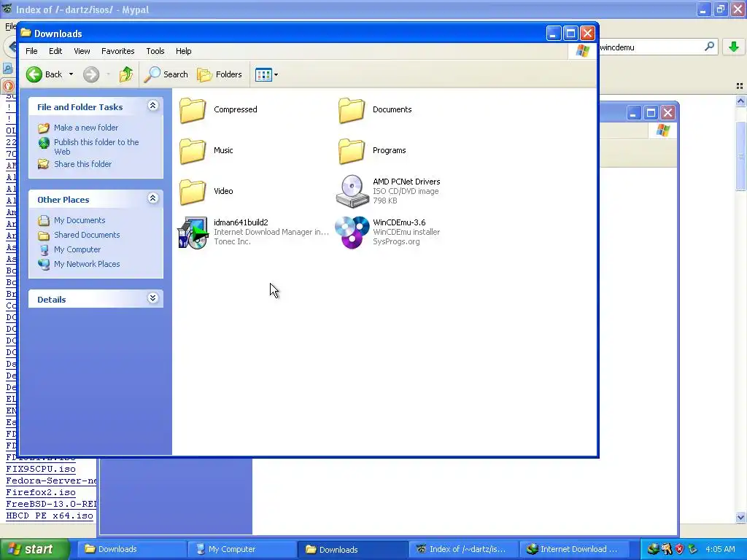The image size is (747, 560).
Task: Click the Mypal toolbar grid overflow icon
Action: 740,86
